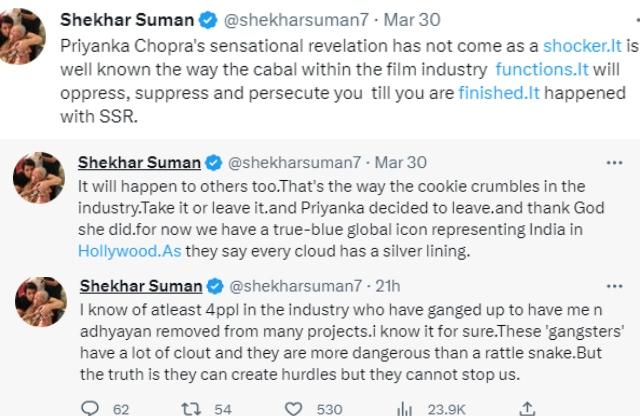Viewport: 640px width, 416px height.
Task: Click the reply icon with 62 comments
Action: [91, 408]
